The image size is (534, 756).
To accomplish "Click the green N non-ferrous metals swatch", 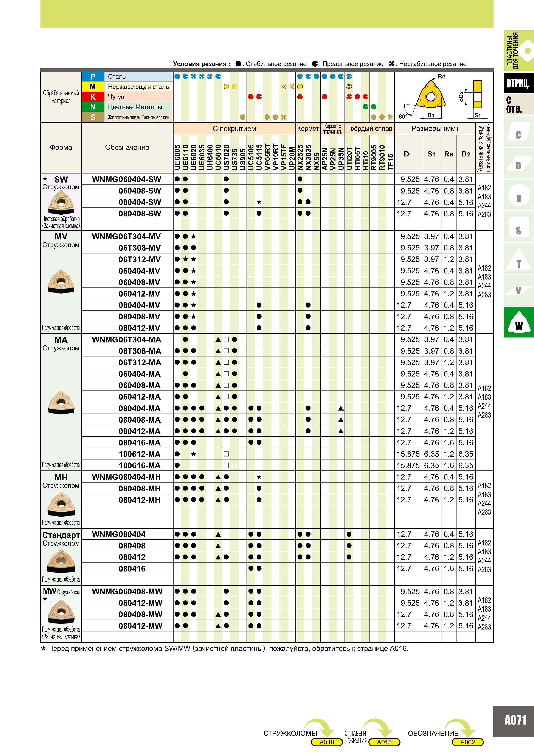I will (x=93, y=107).
